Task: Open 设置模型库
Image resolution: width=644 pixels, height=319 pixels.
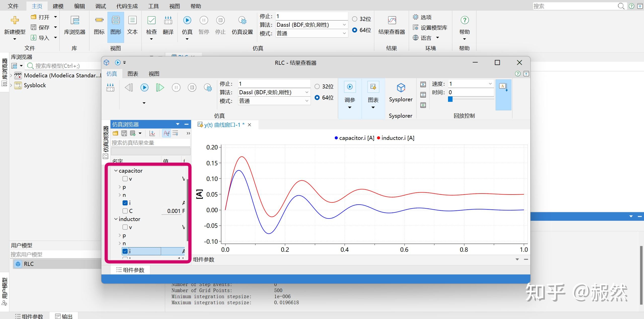Action: pyautogui.click(x=430, y=27)
